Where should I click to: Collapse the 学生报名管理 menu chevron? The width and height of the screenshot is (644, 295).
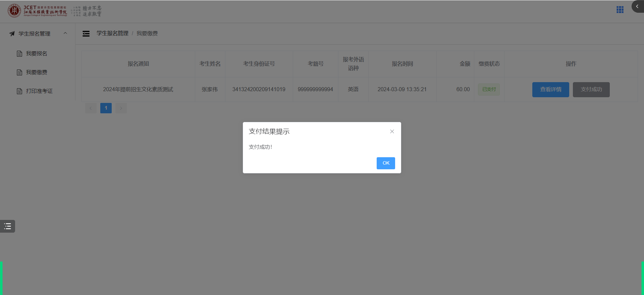point(65,33)
